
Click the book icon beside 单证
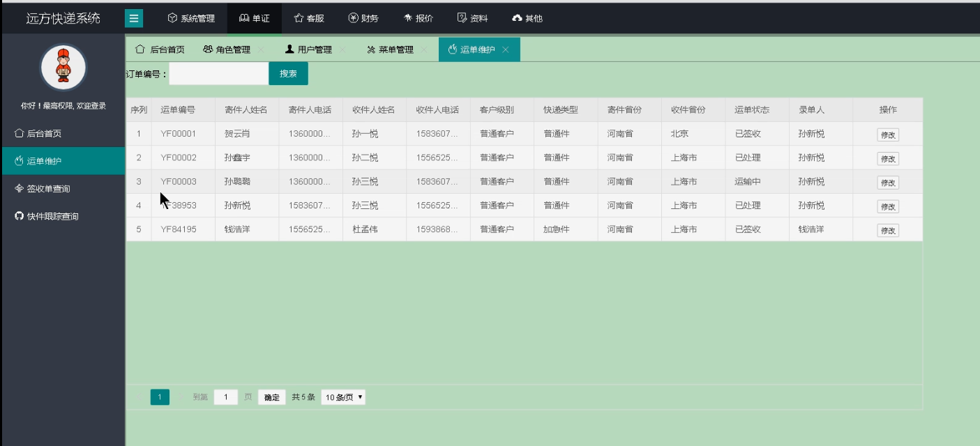pos(244,18)
